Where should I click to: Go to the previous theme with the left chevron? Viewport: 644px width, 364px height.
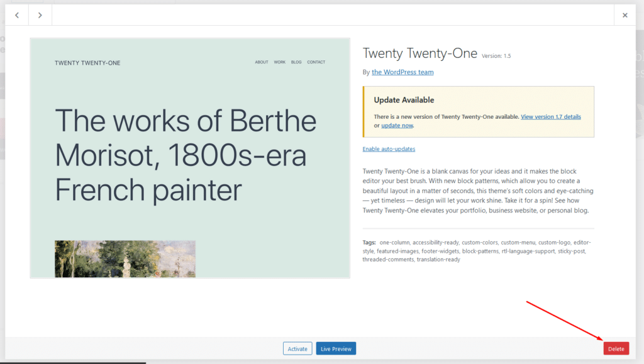click(17, 15)
